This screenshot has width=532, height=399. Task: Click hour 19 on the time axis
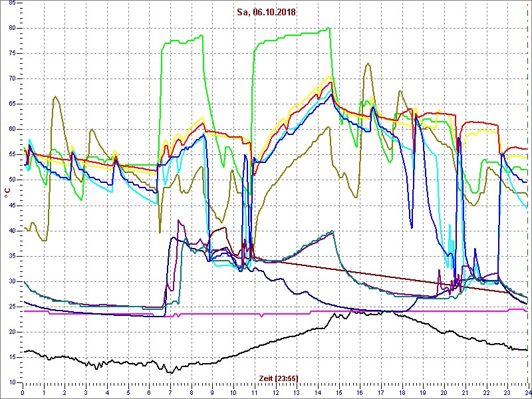click(x=423, y=392)
